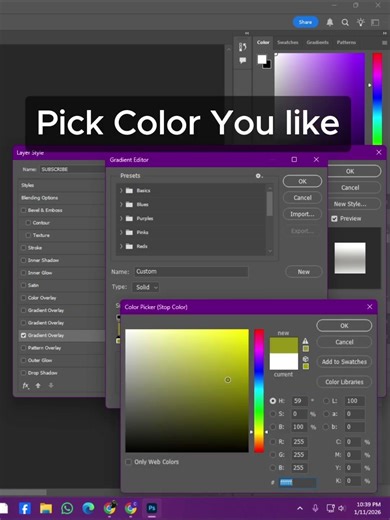Open the notifications bell icon
Screen dimensions: 390x520
(330, 22)
